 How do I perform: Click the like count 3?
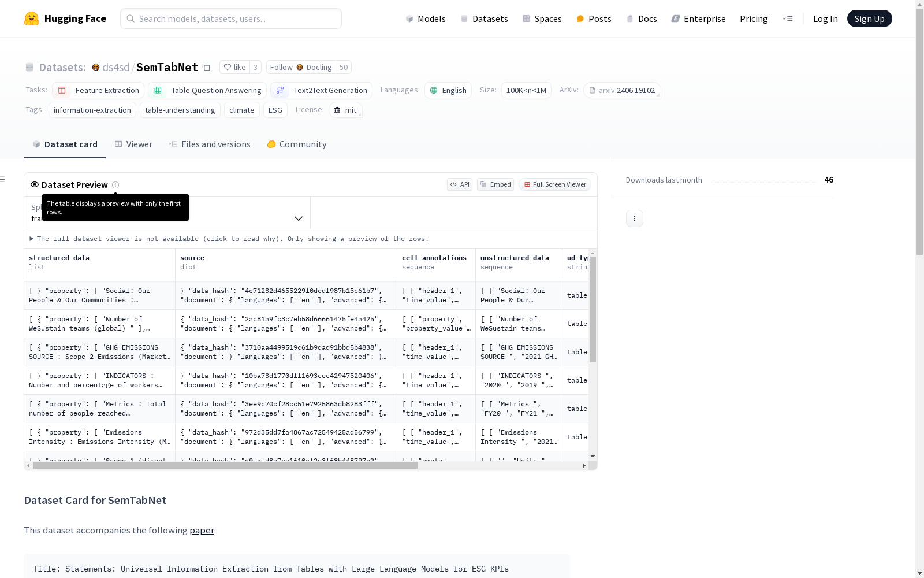(x=255, y=67)
